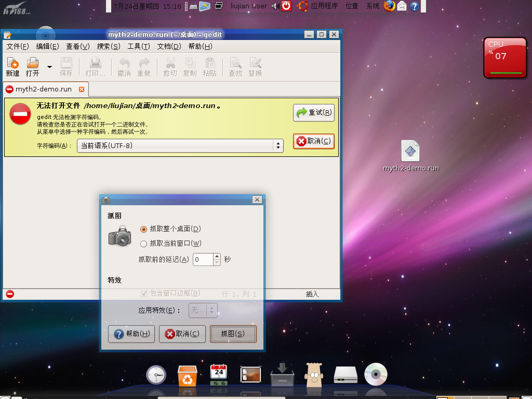Click the Copy toolbar icon
Screen dimensions: 532x399
[x=190, y=67]
